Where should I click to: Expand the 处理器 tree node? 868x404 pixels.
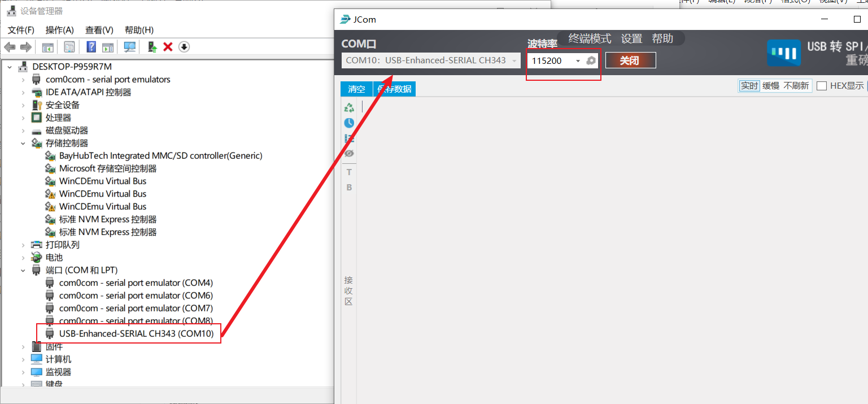click(23, 118)
